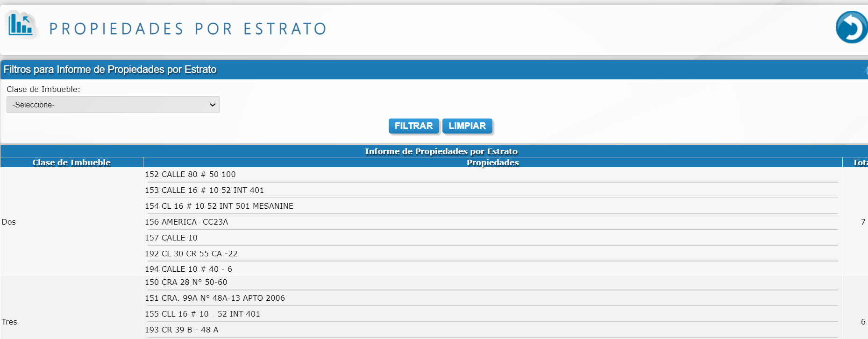This screenshot has width=868, height=339.
Task: Select property 151 CRA. 99A APTO 2006
Action: tap(214, 298)
